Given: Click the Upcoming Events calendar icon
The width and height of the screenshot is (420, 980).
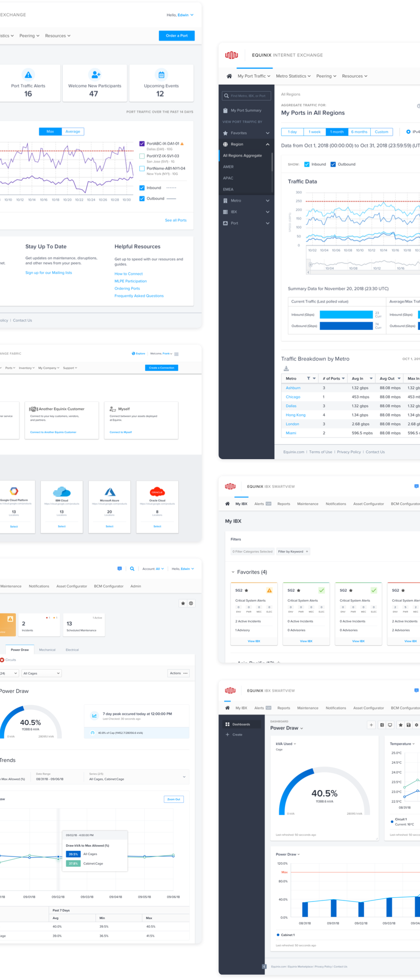Looking at the screenshot, I should (161, 75).
